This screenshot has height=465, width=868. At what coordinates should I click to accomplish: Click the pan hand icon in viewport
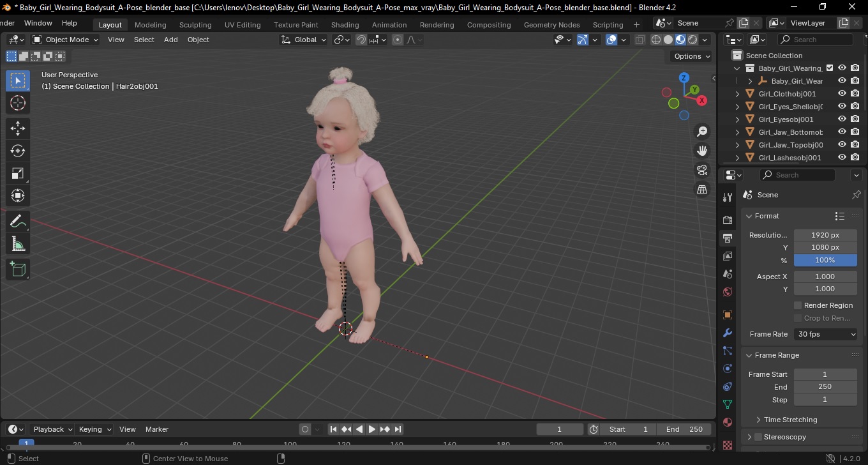point(702,151)
